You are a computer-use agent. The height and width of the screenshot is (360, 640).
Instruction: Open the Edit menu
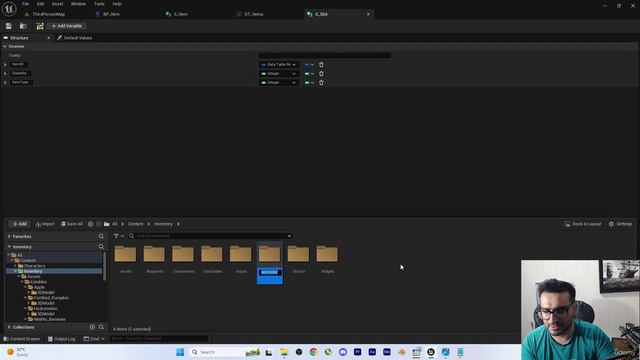coord(40,4)
